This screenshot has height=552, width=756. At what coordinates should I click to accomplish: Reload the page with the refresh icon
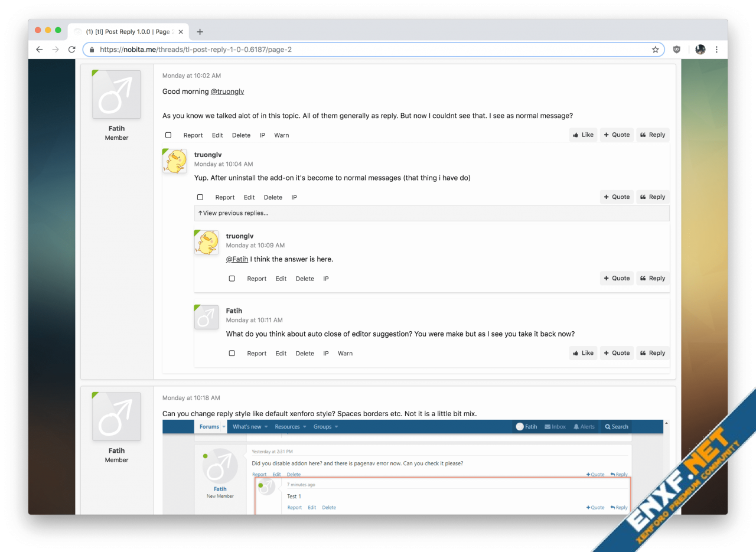point(72,50)
